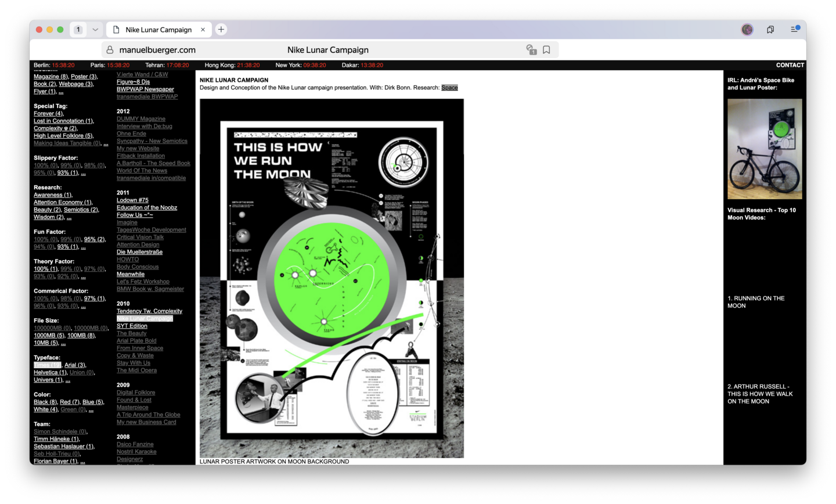Filter file size by 1000MB (5)
The width and height of the screenshot is (836, 504).
[49, 336]
